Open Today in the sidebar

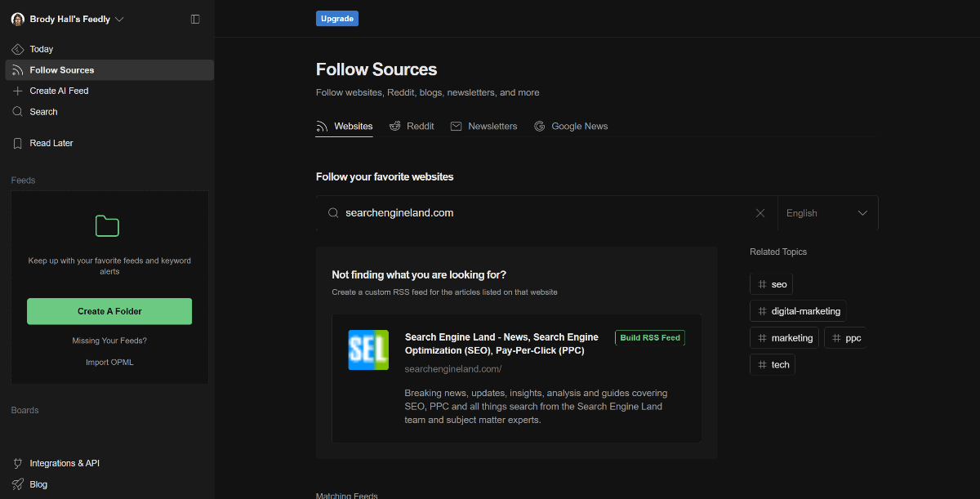pos(109,49)
